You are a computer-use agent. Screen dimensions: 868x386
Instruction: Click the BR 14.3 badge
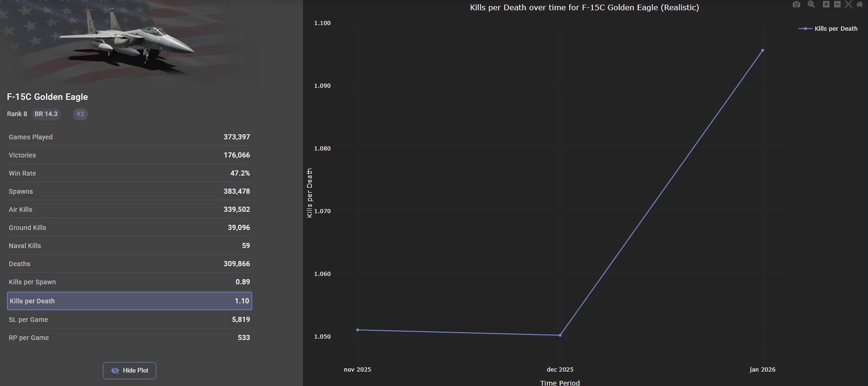[x=46, y=114]
